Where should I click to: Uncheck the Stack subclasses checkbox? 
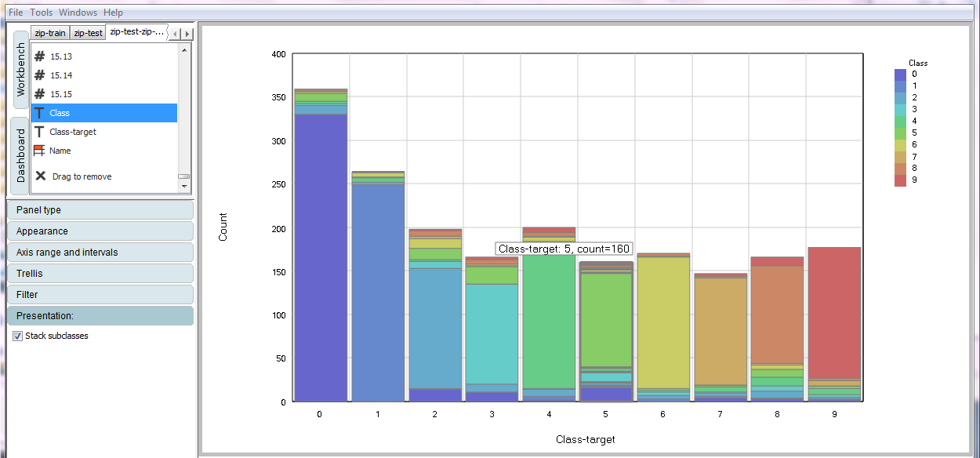point(17,336)
